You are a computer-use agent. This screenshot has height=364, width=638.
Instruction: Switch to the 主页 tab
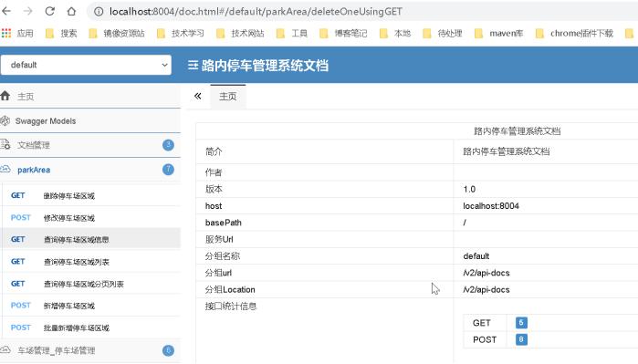[x=228, y=97]
